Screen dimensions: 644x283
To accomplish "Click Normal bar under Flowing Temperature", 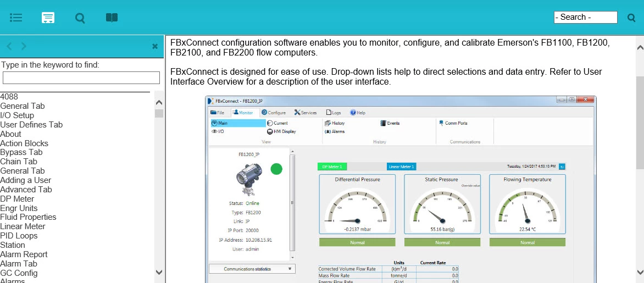I will [528, 242].
